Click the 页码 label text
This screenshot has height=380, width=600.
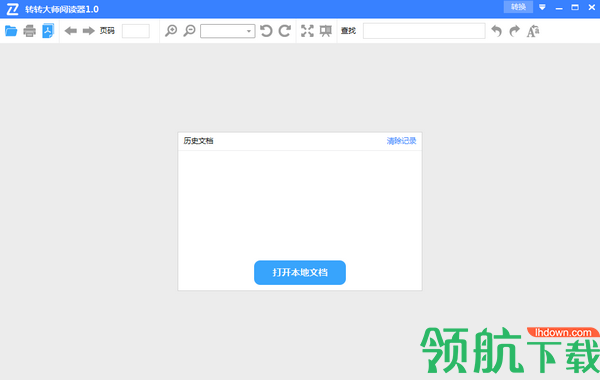click(107, 31)
